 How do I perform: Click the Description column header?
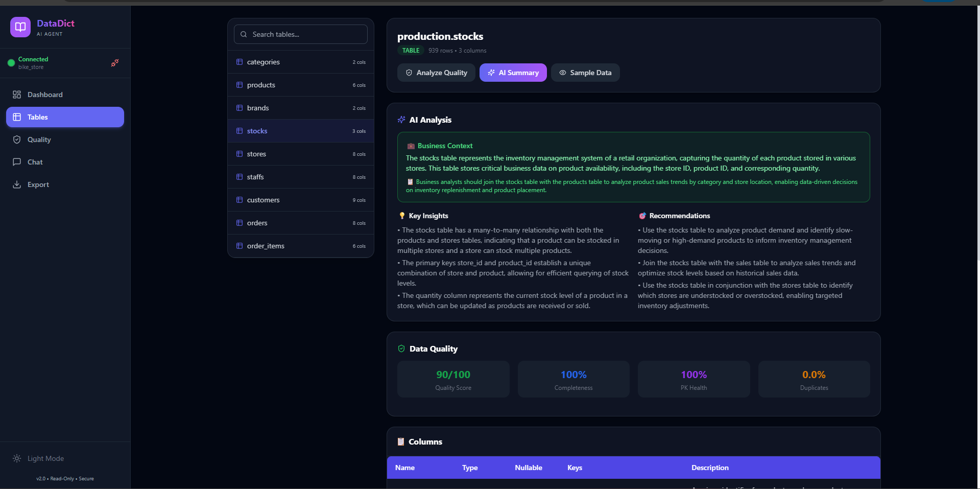(710, 468)
